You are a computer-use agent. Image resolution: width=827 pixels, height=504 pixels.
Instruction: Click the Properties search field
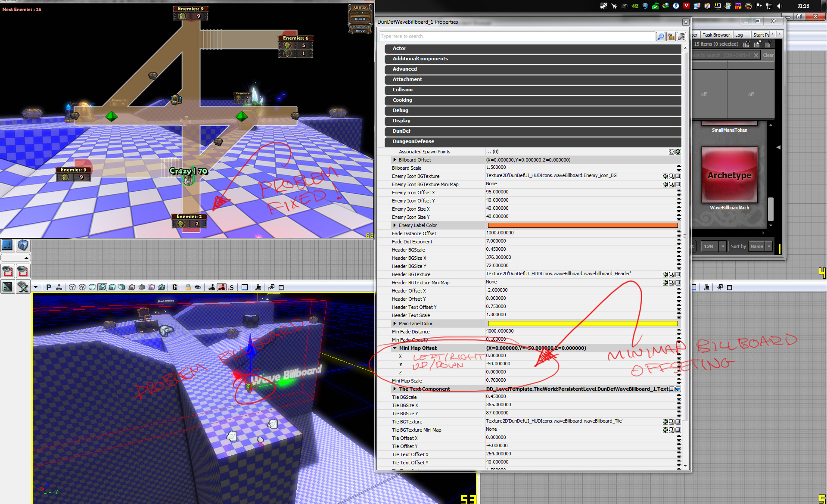pos(517,37)
